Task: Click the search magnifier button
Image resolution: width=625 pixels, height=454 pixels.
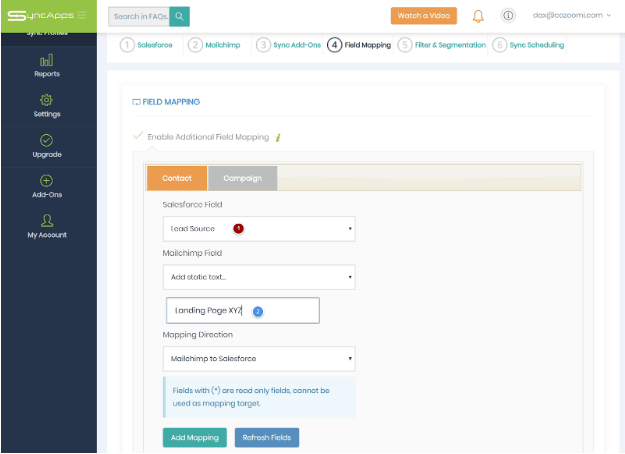Action: (x=179, y=16)
